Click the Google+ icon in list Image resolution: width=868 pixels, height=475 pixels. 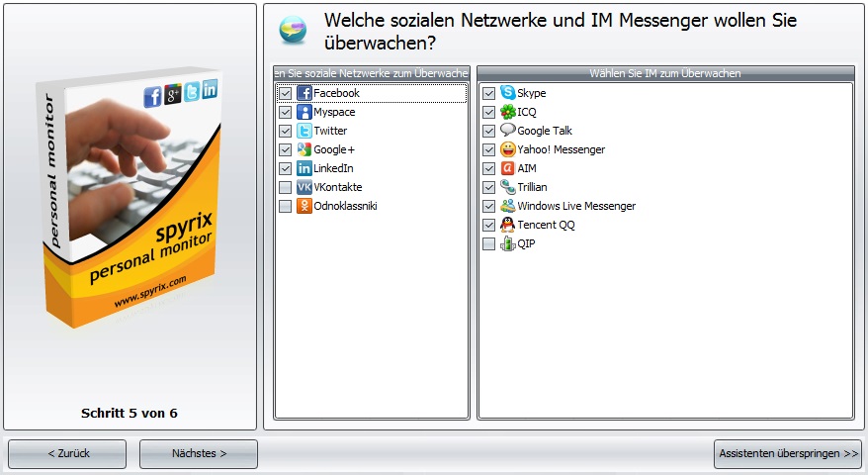pyautogui.click(x=304, y=149)
